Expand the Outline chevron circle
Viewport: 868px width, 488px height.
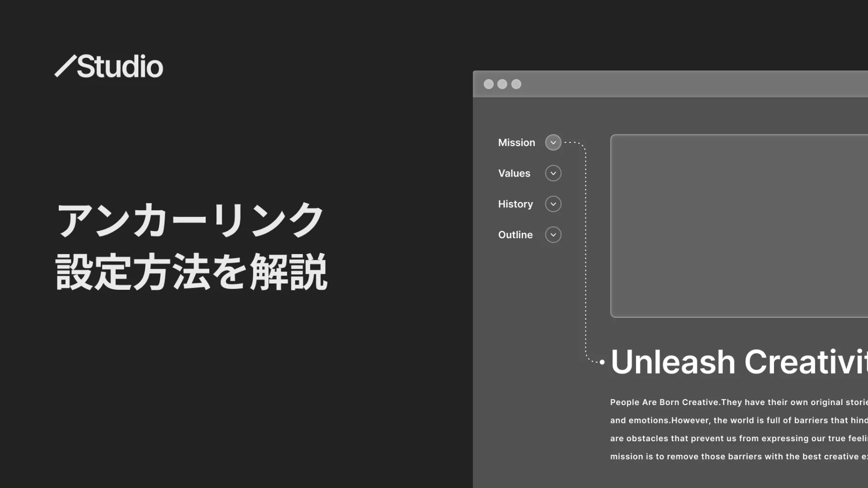(553, 235)
